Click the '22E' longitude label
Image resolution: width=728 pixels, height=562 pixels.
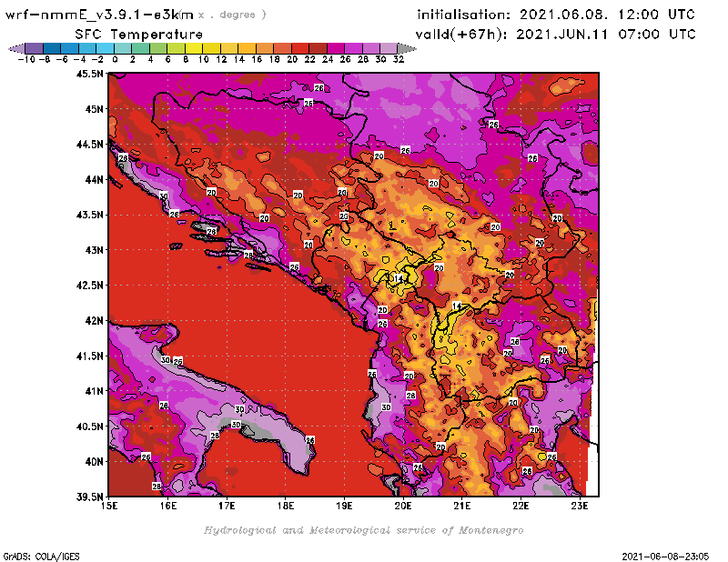pyautogui.click(x=521, y=506)
